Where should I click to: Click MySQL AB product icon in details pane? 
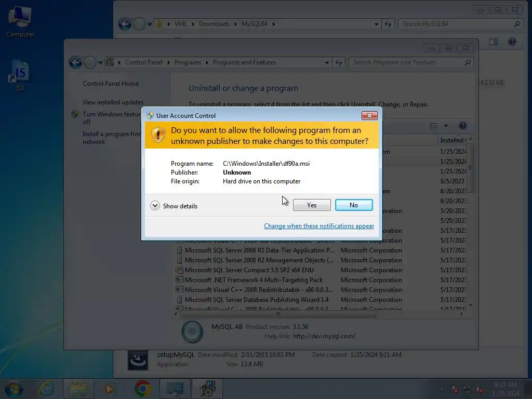click(192, 331)
